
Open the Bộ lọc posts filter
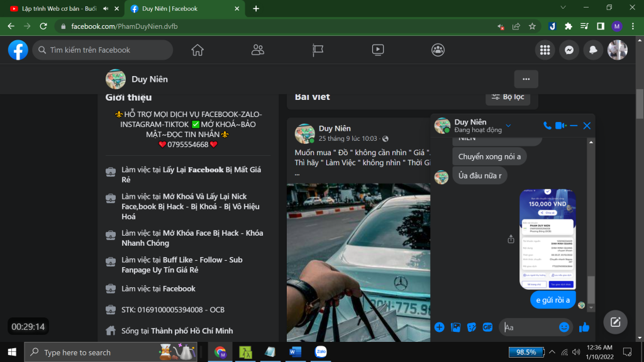(x=508, y=97)
